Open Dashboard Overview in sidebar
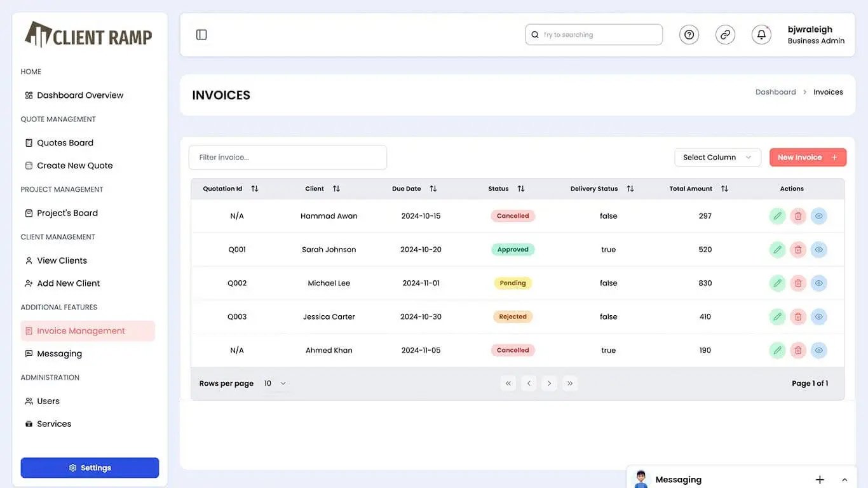 coord(74,95)
